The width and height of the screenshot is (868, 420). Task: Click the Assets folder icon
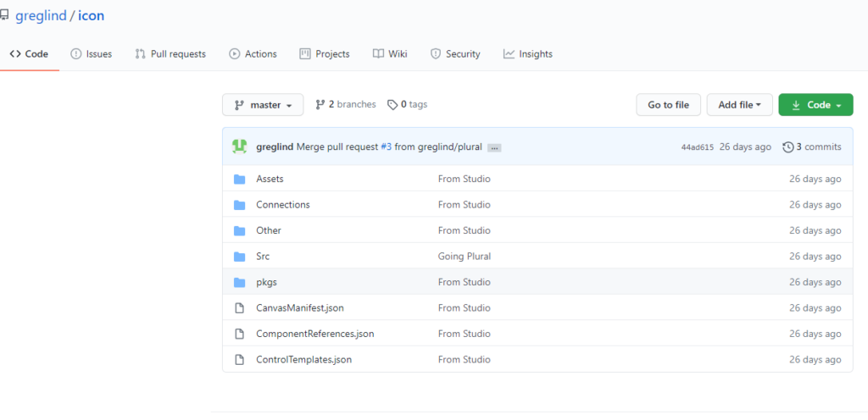(239, 179)
